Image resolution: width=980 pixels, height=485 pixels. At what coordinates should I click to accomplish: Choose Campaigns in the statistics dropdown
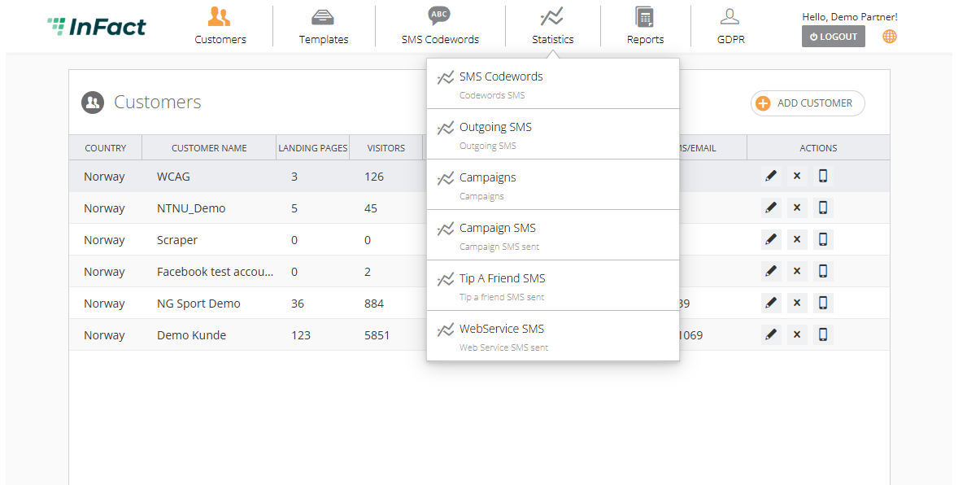coord(553,185)
